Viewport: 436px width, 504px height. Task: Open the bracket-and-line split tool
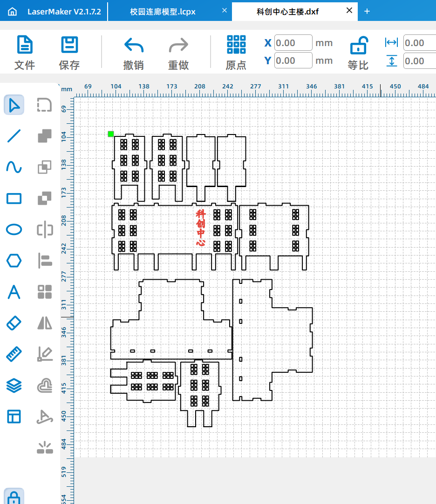click(x=45, y=229)
